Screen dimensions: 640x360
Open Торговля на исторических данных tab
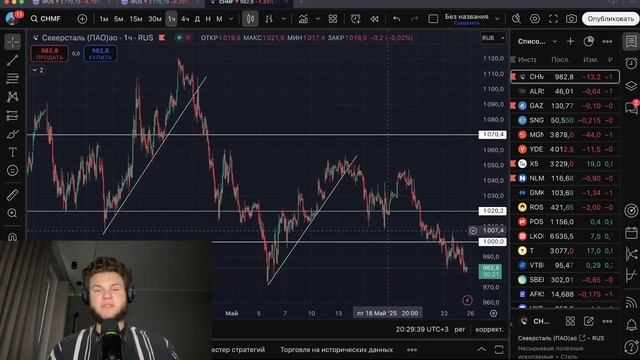[336, 350]
